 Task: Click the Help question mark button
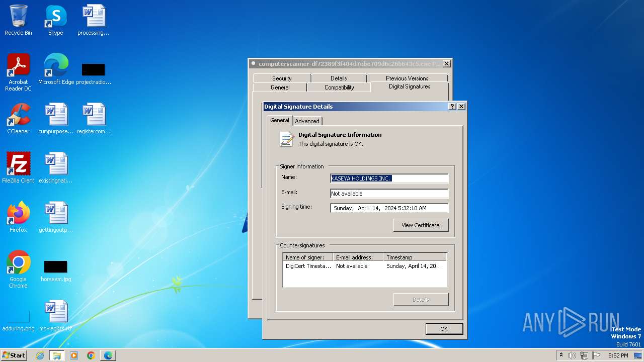(452, 107)
